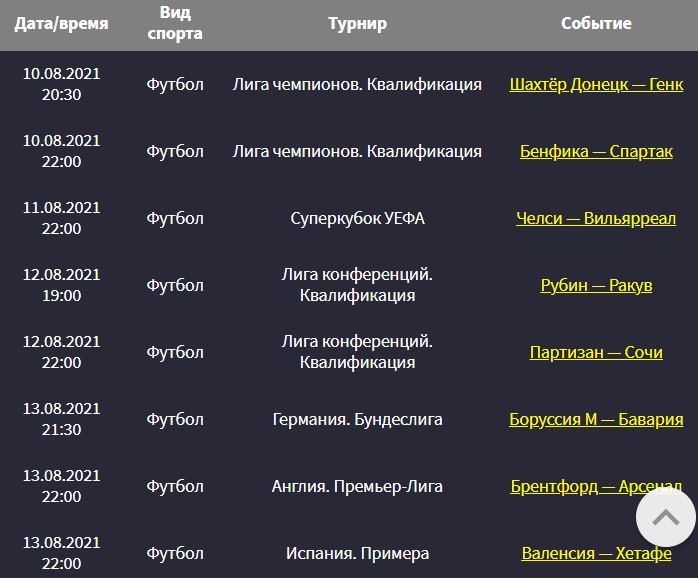This screenshot has height=578, width=698.
Task: Open the Партизан — Сочи event link
Action: pyautogui.click(x=596, y=352)
